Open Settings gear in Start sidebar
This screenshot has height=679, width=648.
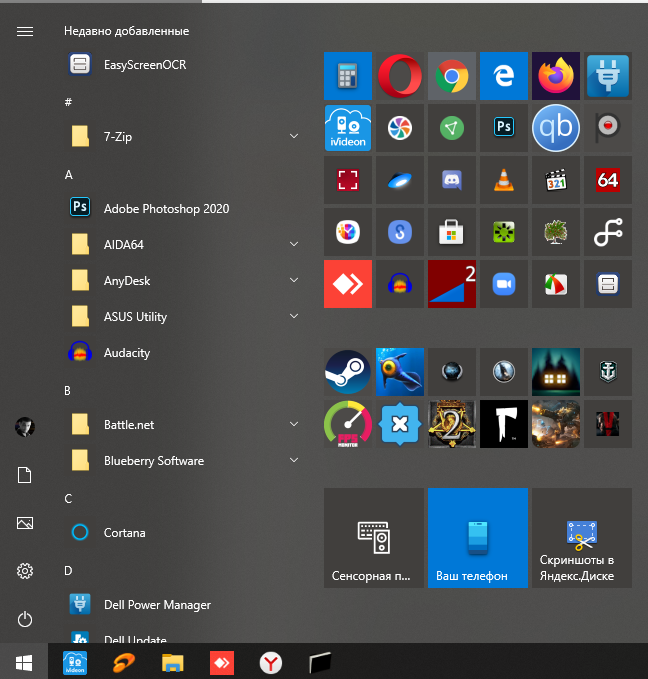coord(25,571)
